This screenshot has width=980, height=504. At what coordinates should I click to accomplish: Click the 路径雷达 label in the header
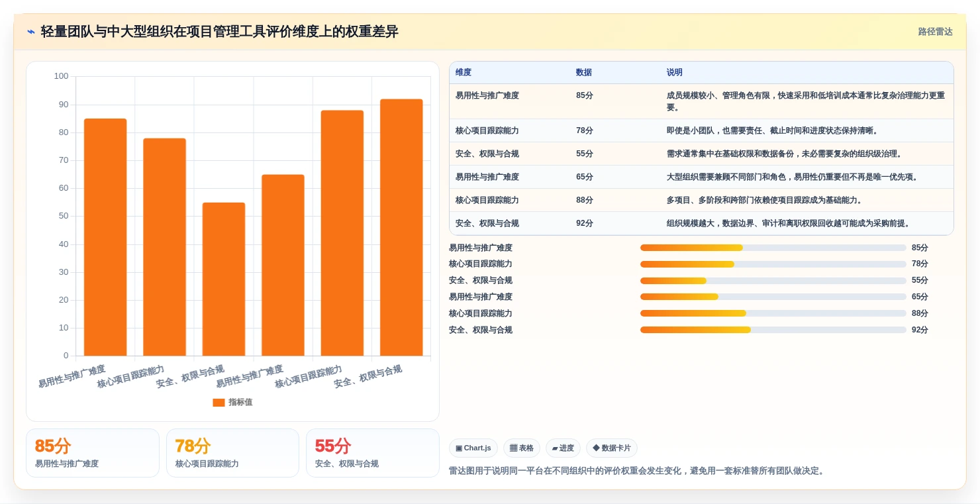(x=935, y=32)
